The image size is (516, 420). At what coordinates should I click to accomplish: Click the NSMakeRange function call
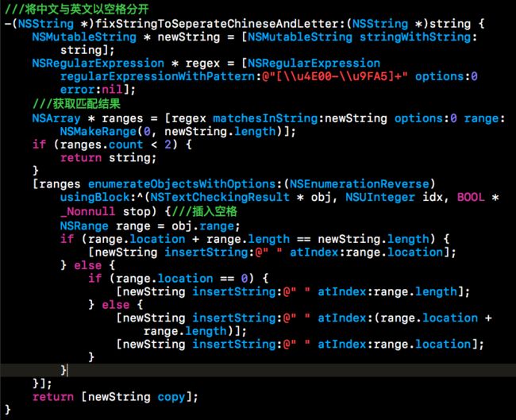click(98, 131)
